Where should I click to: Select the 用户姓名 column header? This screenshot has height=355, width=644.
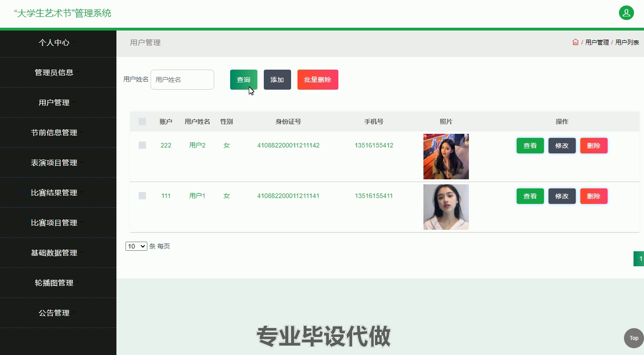click(x=197, y=122)
